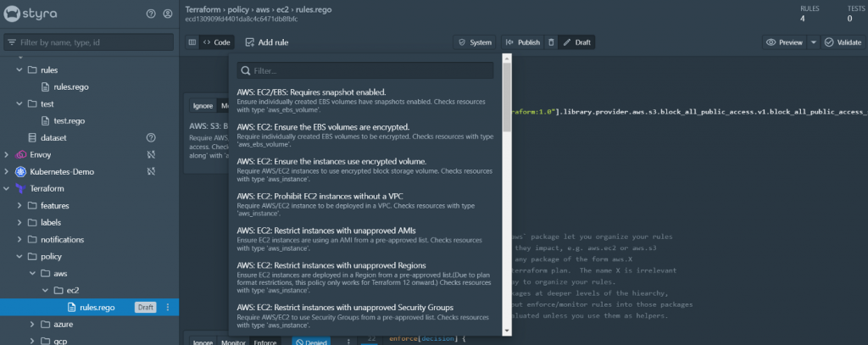Collapse the Terraform system tree
The height and width of the screenshot is (345, 868).
7,189
